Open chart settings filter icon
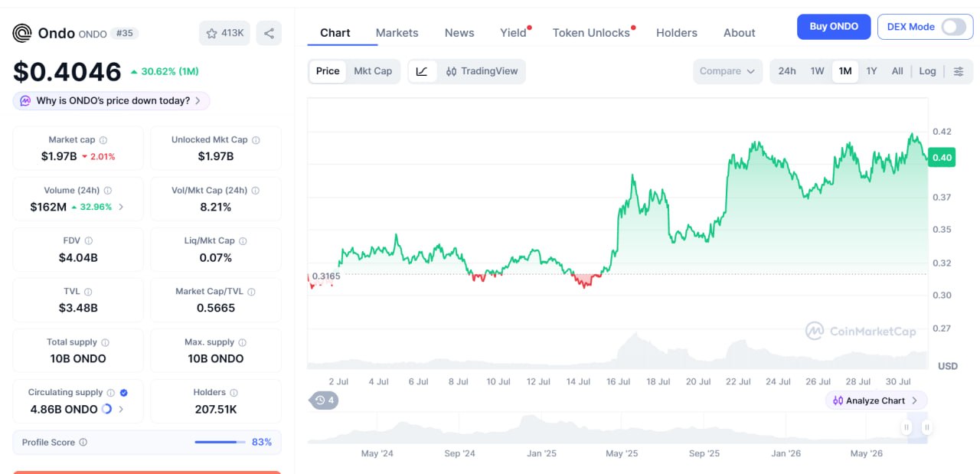The width and height of the screenshot is (980, 474). [959, 71]
